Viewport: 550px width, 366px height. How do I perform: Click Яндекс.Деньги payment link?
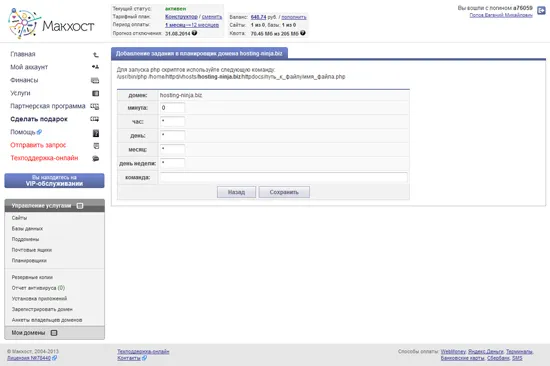click(486, 351)
